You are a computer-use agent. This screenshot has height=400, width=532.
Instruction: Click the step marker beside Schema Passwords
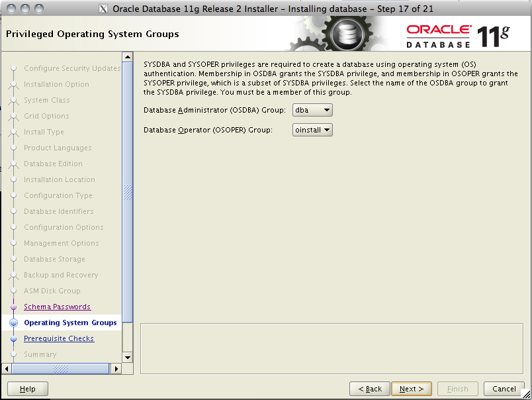pos(15,307)
